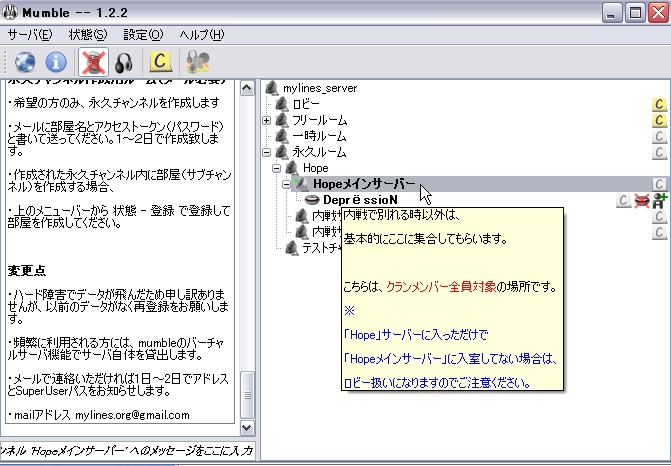Collapse the 永久ルーム channel node
Screen dimensions: 671x466
[267, 152]
